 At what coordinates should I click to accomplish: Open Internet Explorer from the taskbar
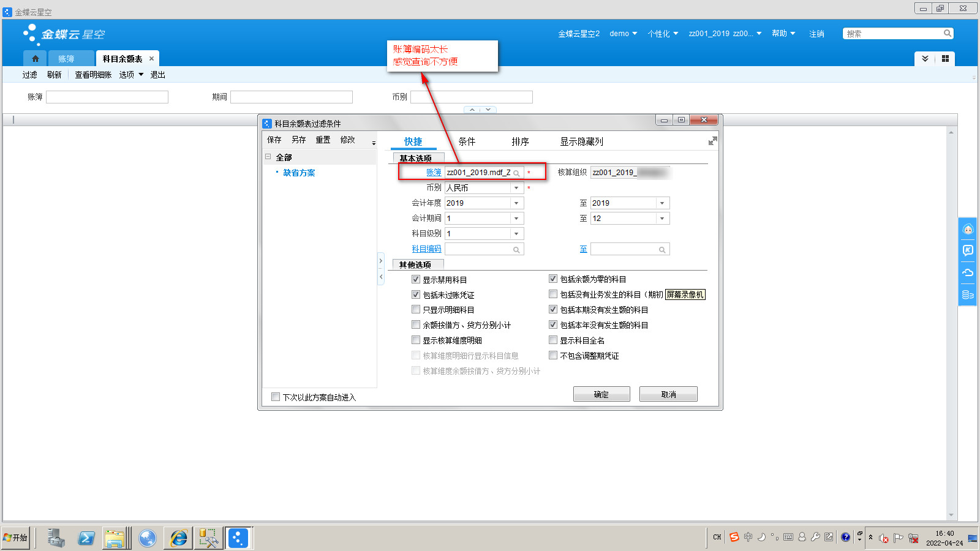point(178,538)
